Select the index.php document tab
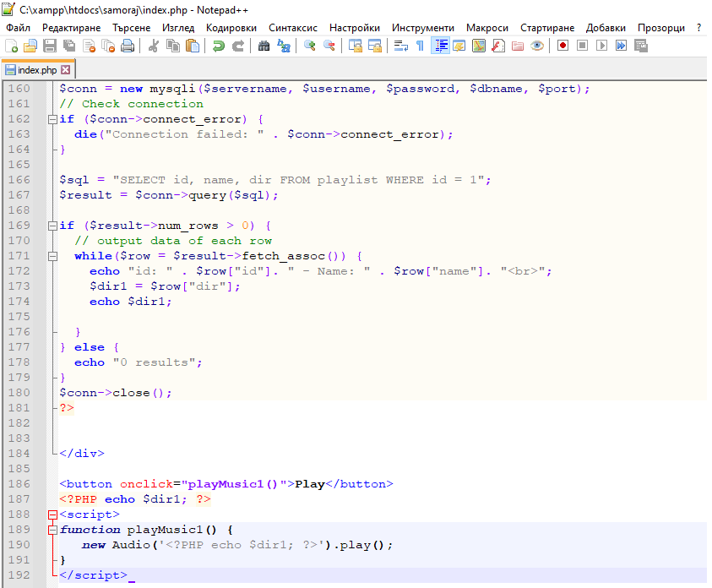This screenshot has height=588, width=712. (x=38, y=70)
